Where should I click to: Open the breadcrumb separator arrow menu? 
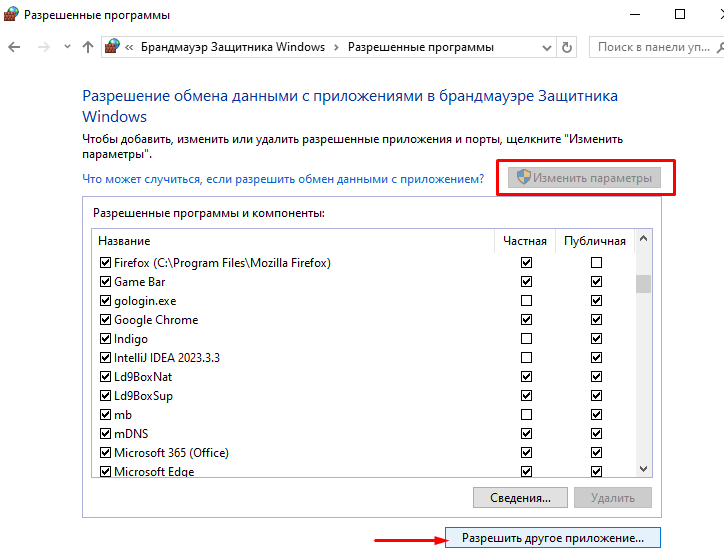click(336, 47)
